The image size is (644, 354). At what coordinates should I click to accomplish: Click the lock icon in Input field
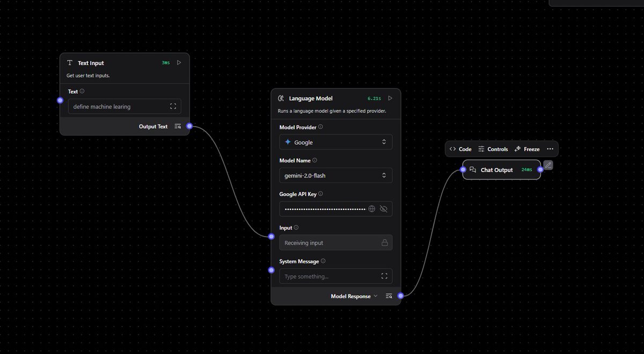pyautogui.click(x=384, y=242)
